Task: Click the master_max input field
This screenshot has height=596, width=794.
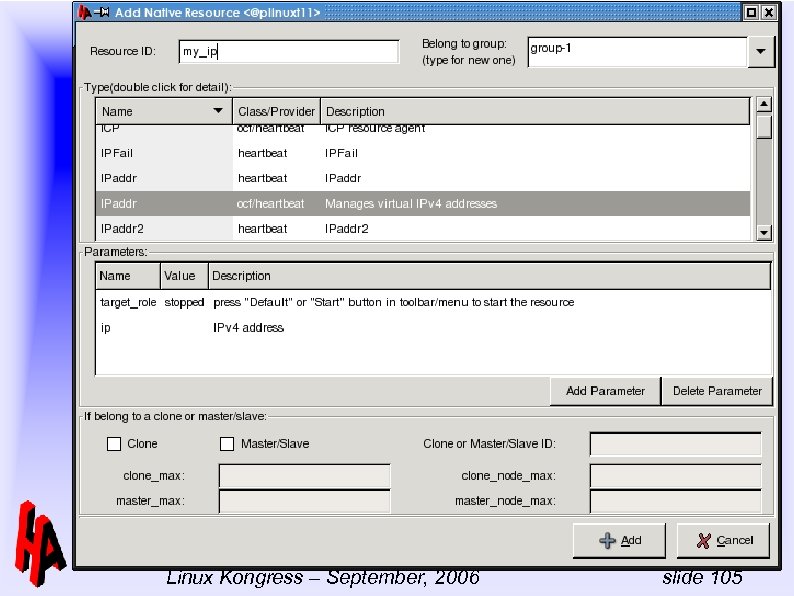Action: click(x=304, y=501)
